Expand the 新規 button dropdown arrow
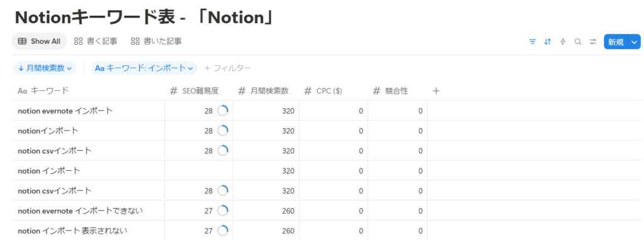644x240 pixels. [635, 41]
